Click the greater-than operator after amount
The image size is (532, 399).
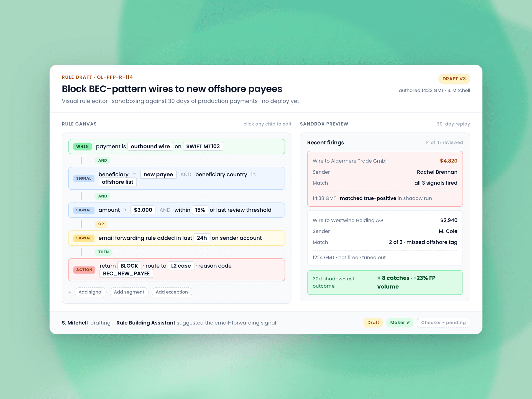(x=125, y=210)
